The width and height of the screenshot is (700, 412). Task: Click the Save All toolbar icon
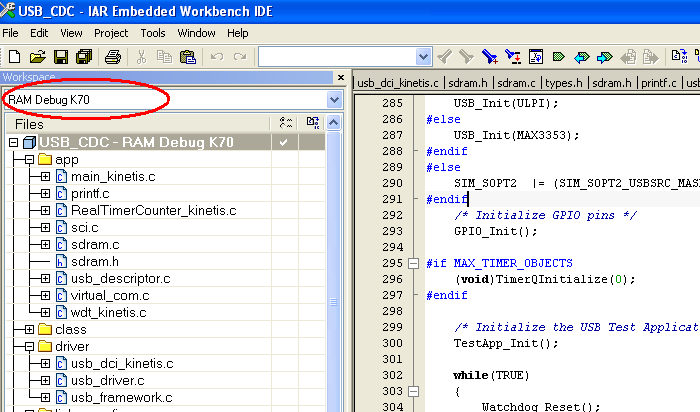point(83,57)
